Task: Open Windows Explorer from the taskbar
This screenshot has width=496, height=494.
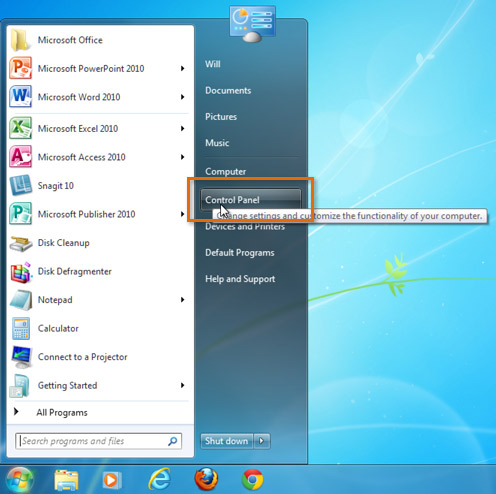Action: [x=67, y=480]
